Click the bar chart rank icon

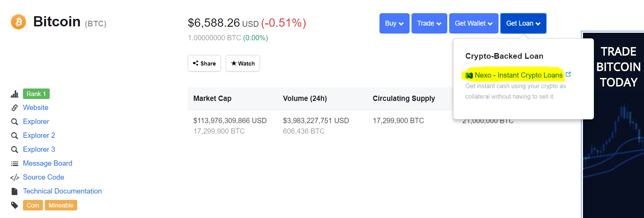tap(15, 94)
